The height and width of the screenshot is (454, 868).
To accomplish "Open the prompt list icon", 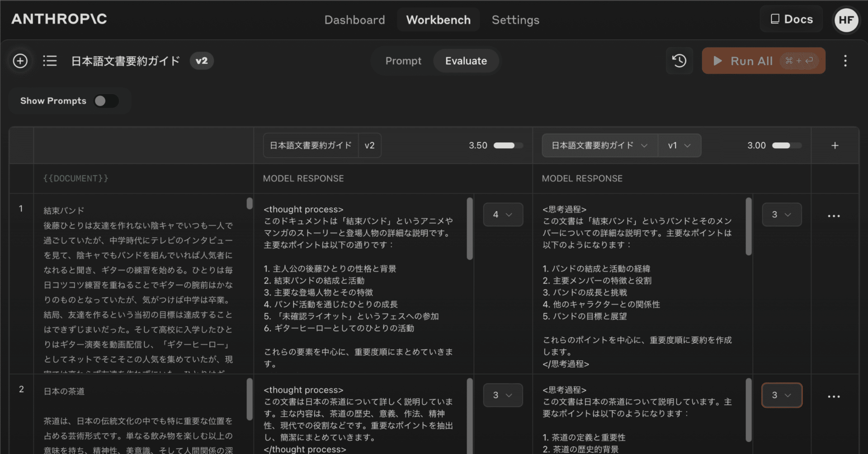I will (x=50, y=61).
